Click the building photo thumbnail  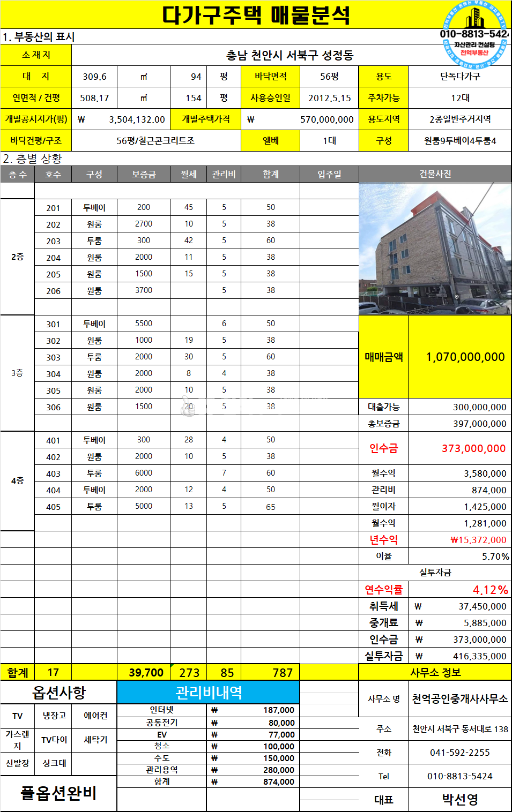click(435, 249)
